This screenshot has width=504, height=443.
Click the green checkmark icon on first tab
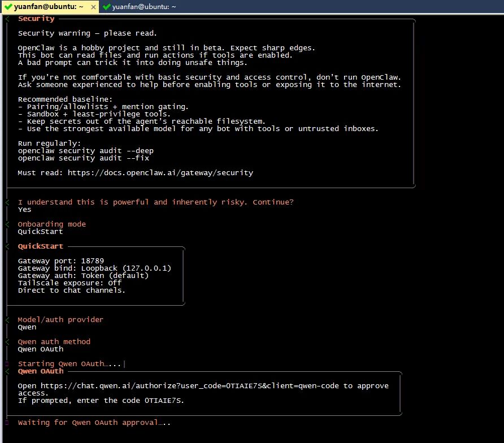8,7
